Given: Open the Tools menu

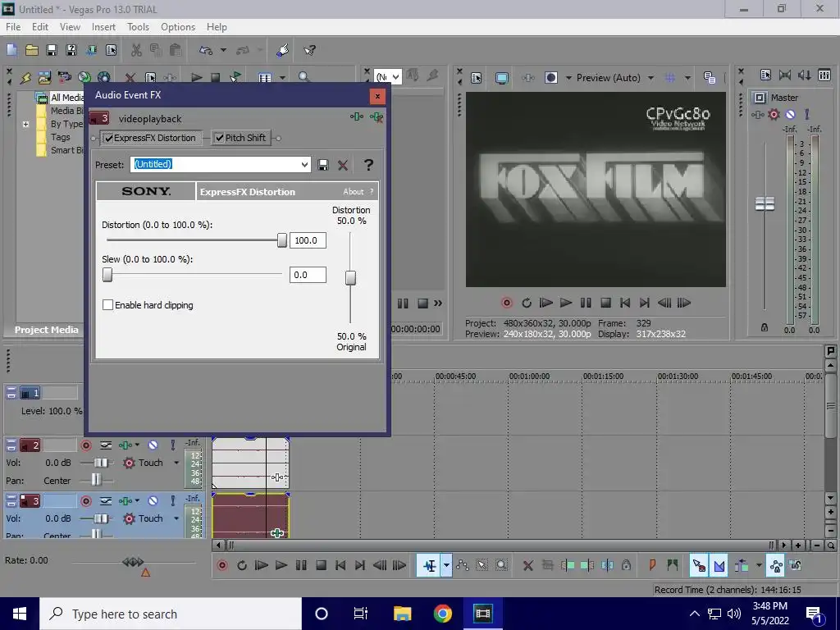Looking at the screenshot, I should click(138, 27).
